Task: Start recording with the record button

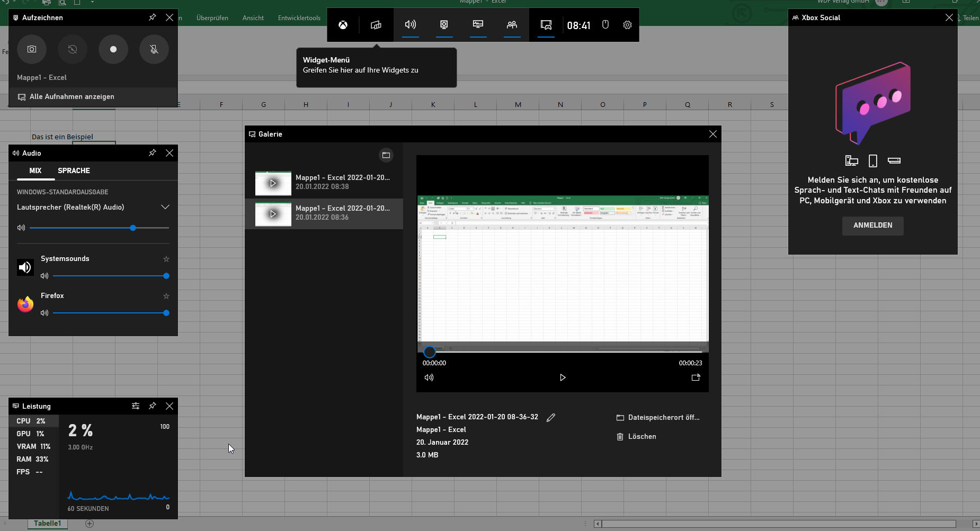Action: [113, 49]
